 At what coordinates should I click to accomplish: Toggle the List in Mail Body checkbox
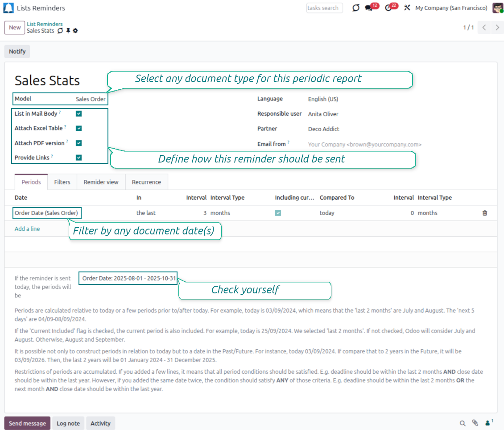click(79, 114)
